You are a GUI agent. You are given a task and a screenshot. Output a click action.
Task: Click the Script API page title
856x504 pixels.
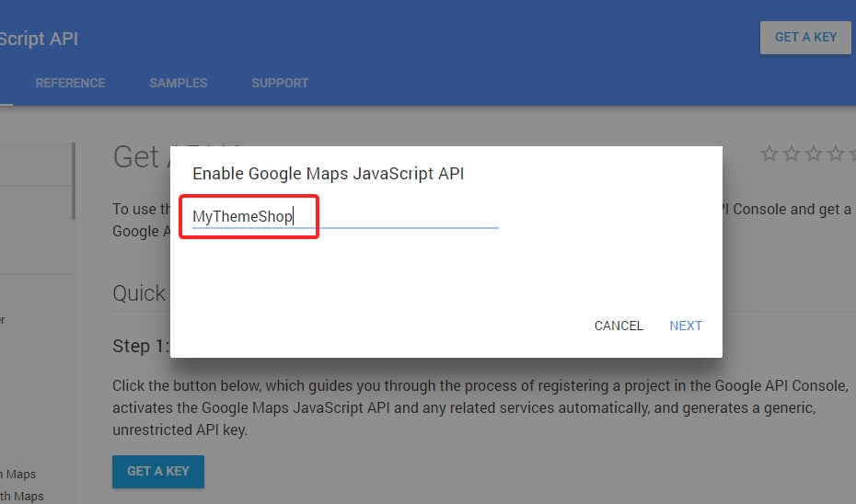39,39
